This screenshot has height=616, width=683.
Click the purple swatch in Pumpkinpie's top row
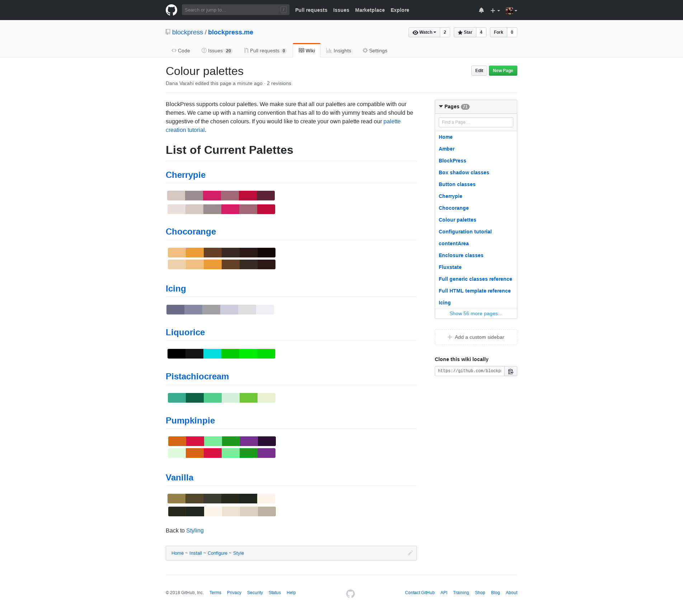[x=249, y=441]
